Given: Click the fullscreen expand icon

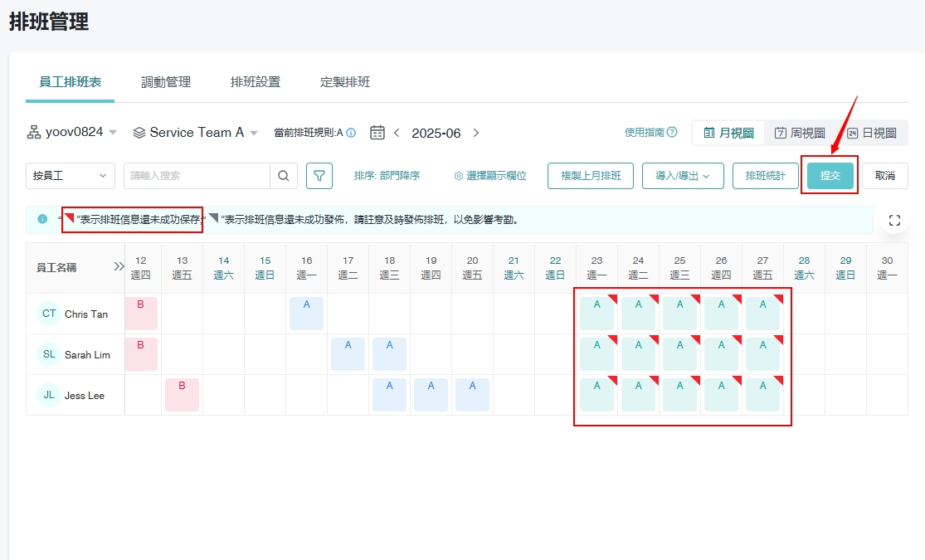Looking at the screenshot, I should 894,220.
